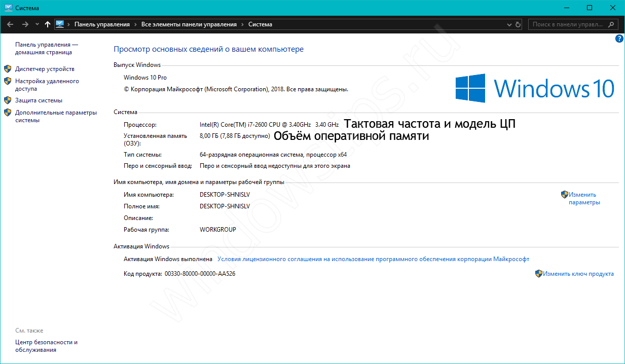Expand address bar history dropdown chevron
This screenshot has height=364, width=625.
(509, 24)
